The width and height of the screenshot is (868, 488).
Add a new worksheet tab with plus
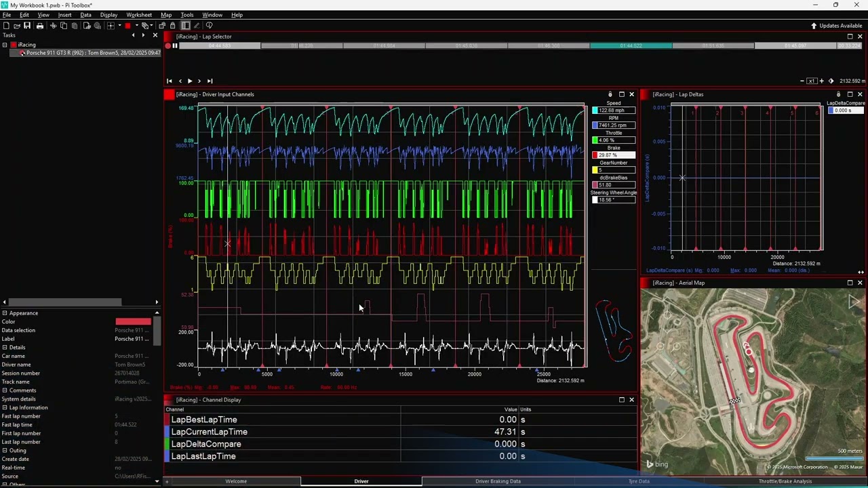pos(166,482)
